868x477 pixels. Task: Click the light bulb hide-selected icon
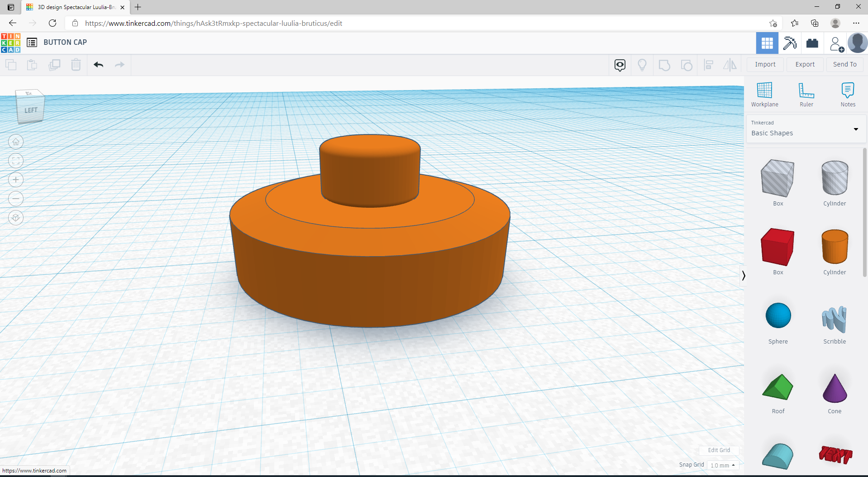[x=642, y=65]
